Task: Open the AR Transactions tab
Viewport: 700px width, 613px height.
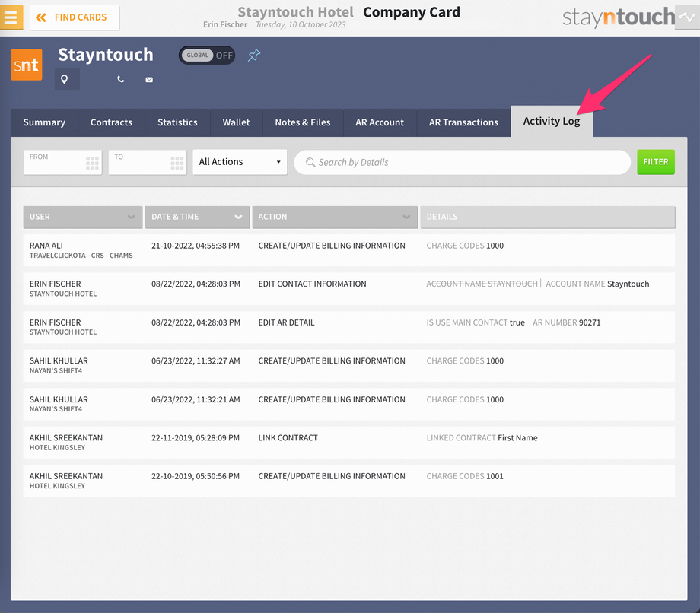Action: [463, 122]
